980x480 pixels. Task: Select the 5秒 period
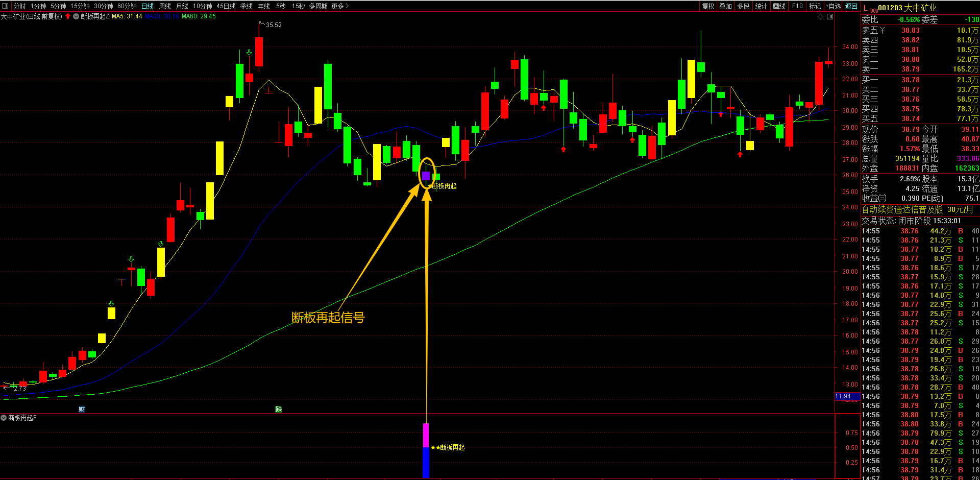pos(281,6)
